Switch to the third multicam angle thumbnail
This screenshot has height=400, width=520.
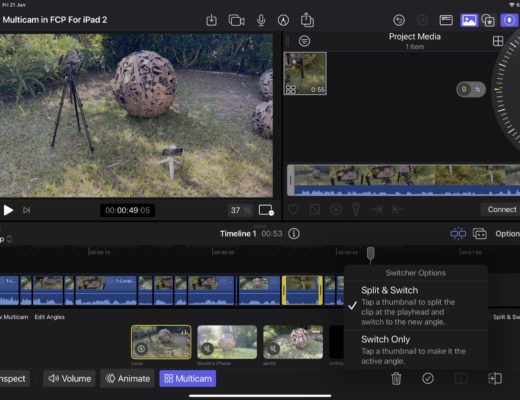pyautogui.click(x=293, y=342)
